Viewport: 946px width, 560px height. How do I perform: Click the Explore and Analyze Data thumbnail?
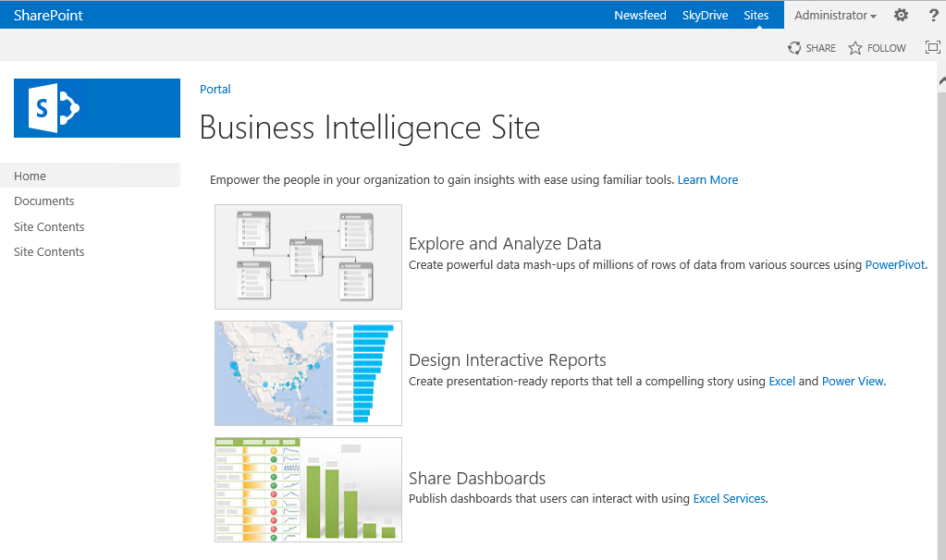coord(308,257)
